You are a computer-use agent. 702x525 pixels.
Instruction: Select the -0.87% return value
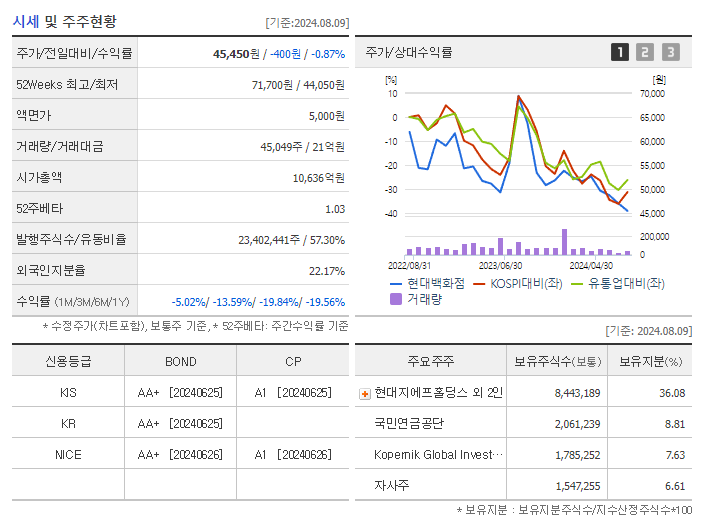[x=328, y=54]
